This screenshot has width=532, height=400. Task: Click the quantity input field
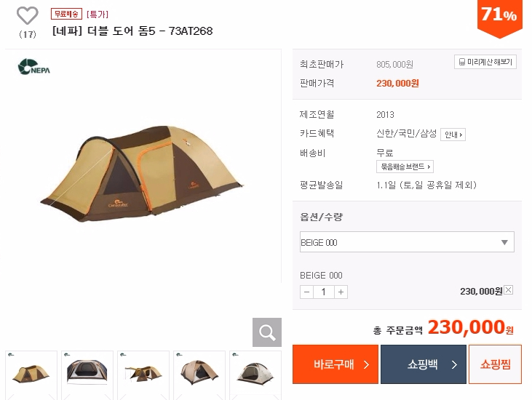(324, 292)
